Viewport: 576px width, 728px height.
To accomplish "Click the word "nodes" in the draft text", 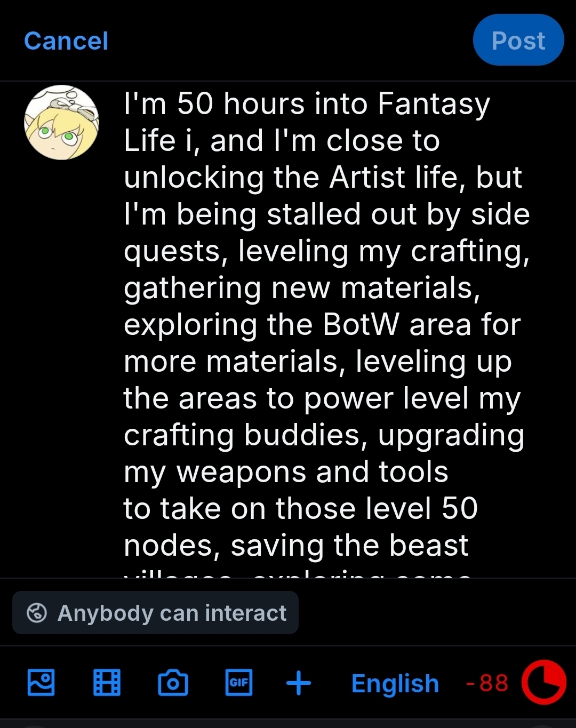I will [172, 546].
